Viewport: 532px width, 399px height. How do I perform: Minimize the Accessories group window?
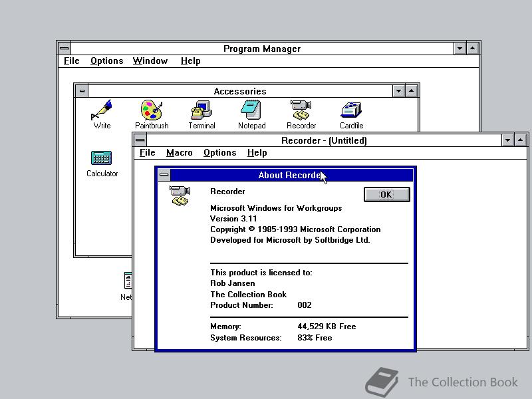(x=398, y=91)
